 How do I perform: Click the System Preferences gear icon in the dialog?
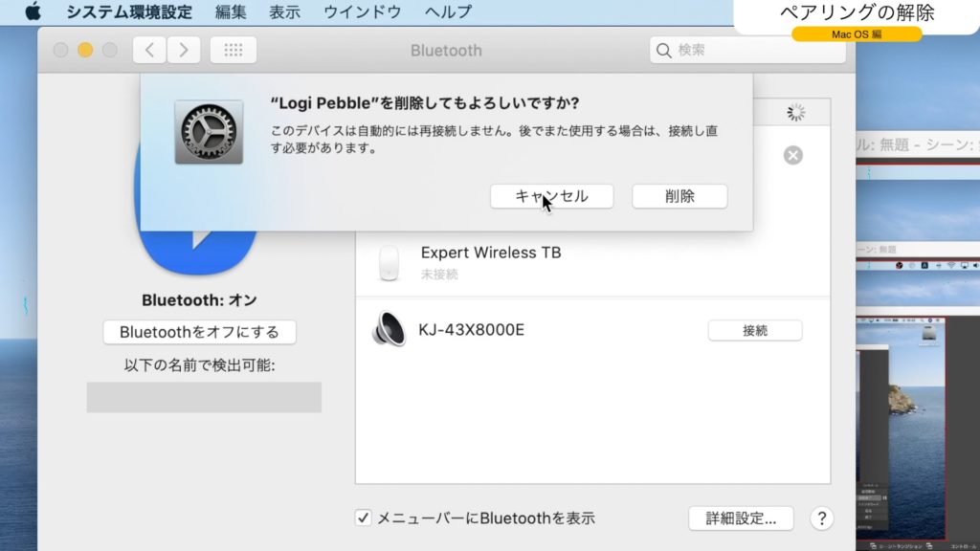(x=209, y=132)
